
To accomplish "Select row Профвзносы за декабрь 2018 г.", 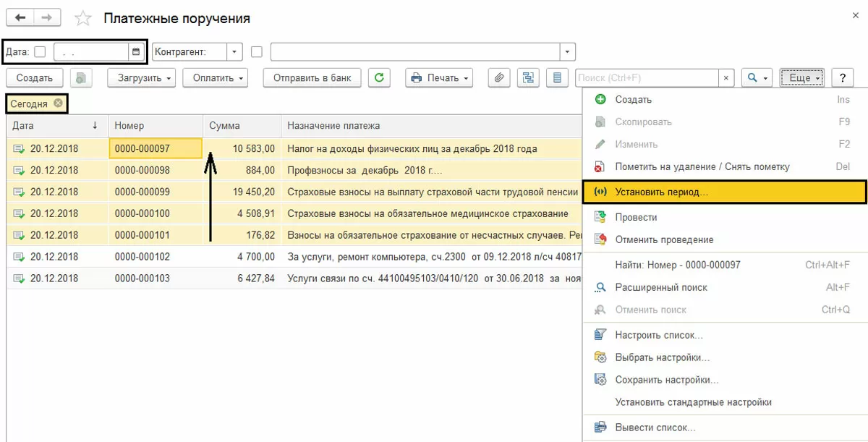I will [x=294, y=171].
